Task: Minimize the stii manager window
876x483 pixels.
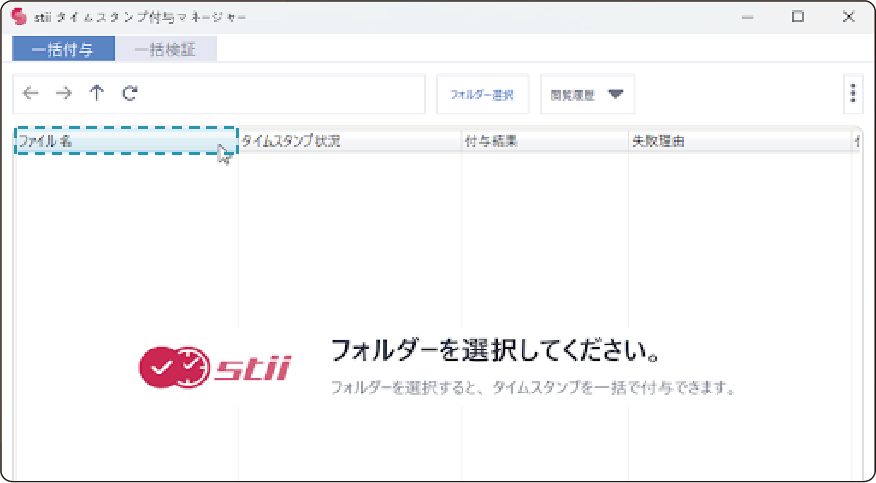Action: [748, 17]
